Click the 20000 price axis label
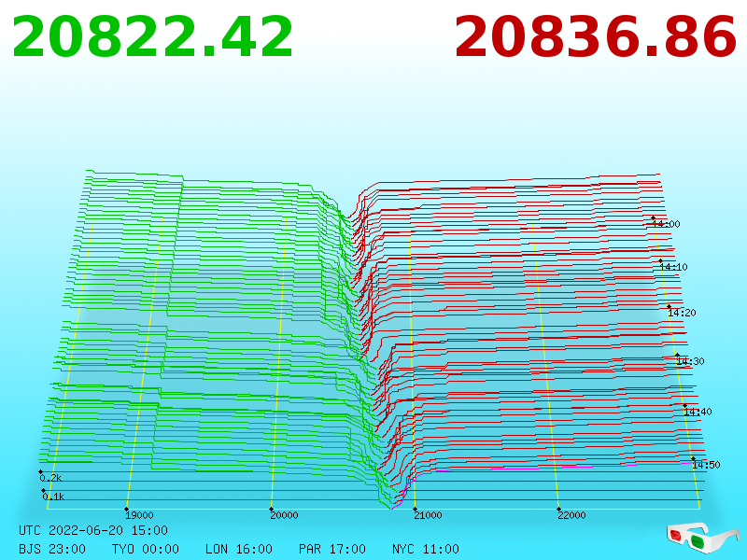 pyautogui.click(x=284, y=515)
